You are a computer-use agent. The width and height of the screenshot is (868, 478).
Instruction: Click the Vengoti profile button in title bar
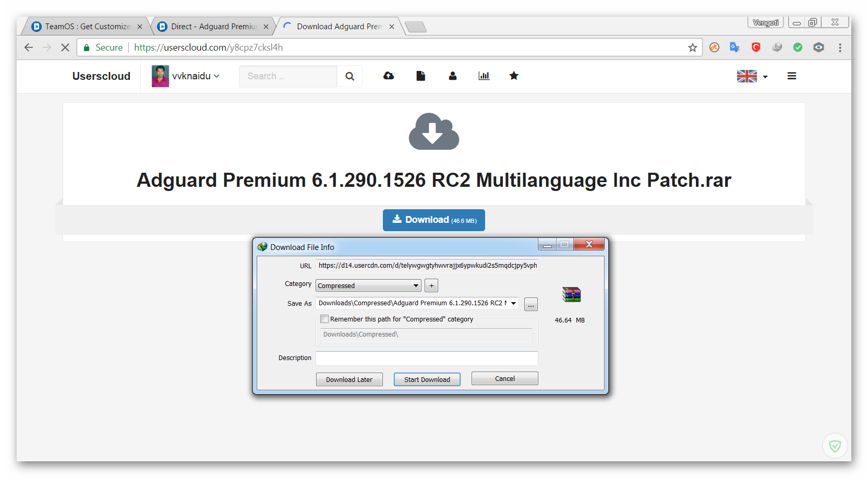point(766,22)
